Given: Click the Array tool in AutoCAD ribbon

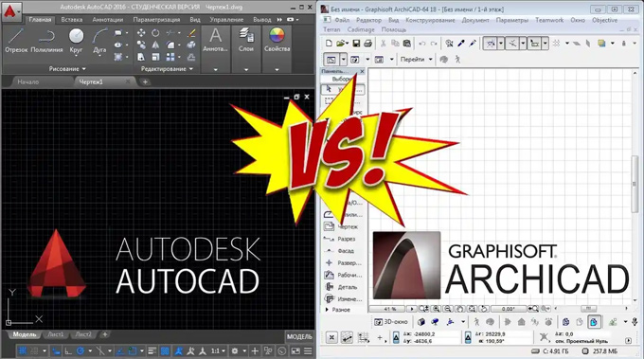Looking at the screenshot, I should click(170, 57).
